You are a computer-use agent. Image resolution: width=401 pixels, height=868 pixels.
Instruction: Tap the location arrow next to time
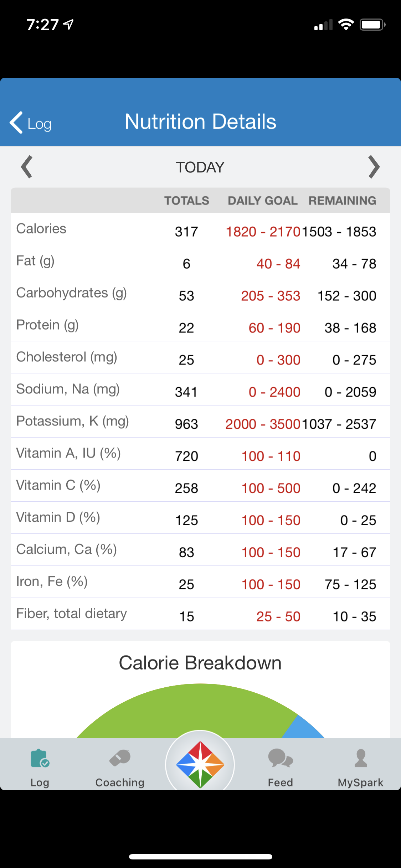click(x=68, y=24)
